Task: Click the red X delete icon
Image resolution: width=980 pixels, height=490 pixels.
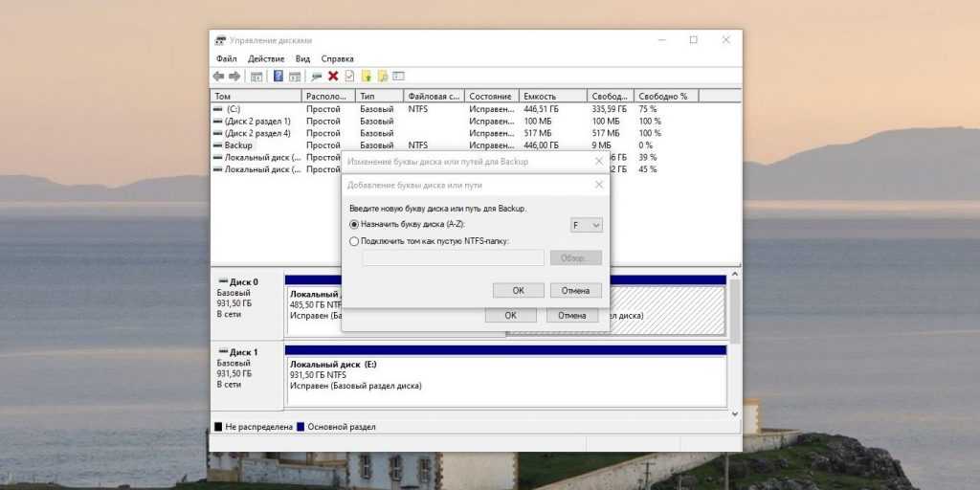Action: (333, 76)
